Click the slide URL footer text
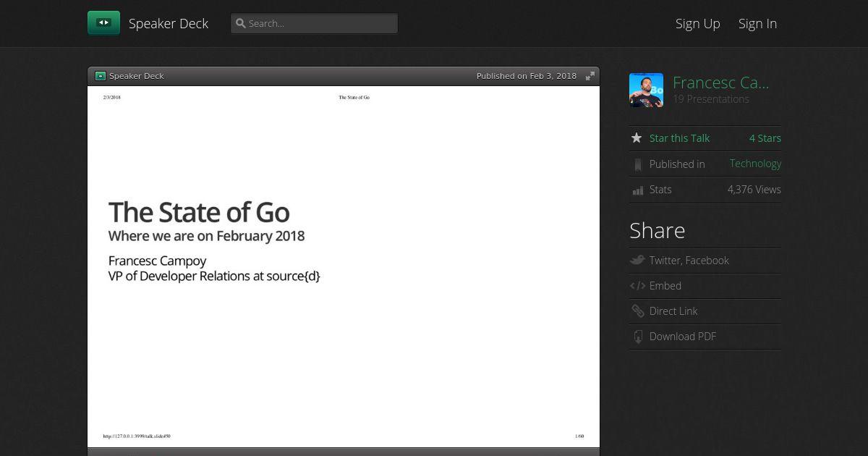 (x=137, y=436)
